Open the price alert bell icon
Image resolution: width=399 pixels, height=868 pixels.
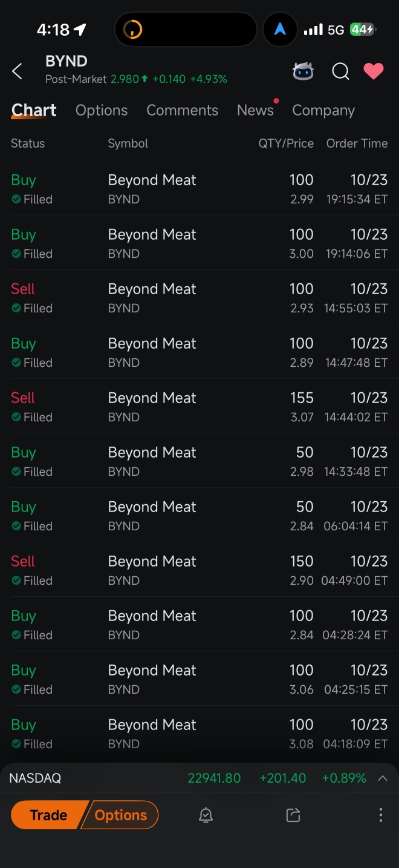(x=206, y=815)
